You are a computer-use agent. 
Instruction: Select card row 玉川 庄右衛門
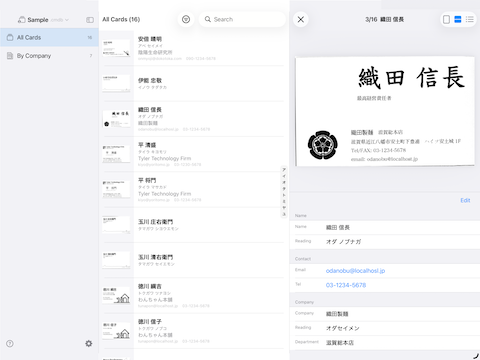click(x=194, y=225)
